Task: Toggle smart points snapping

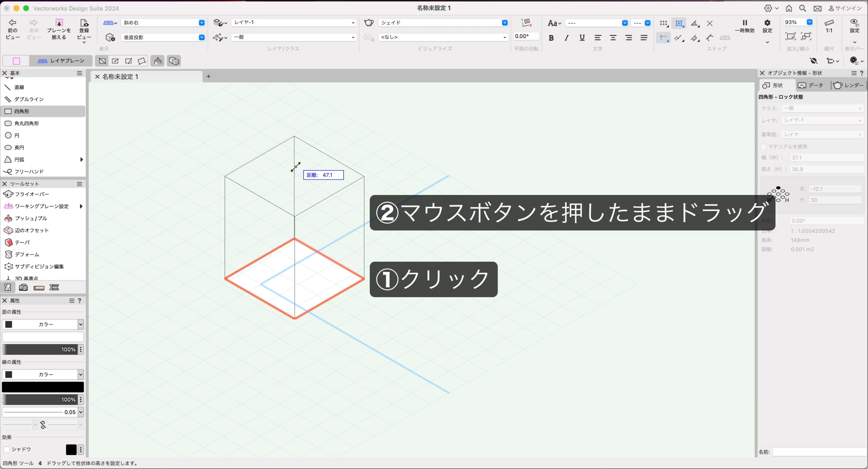Action: pyautogui.click(x=663, y=38)
